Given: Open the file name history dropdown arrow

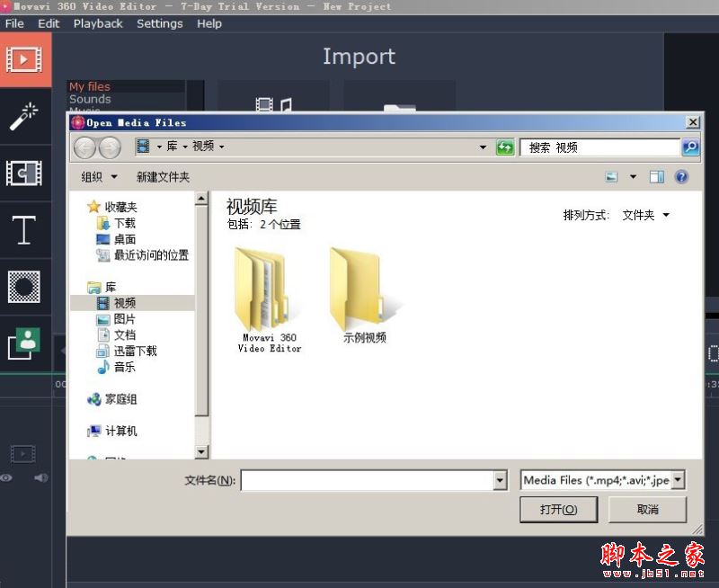Looking at the screenshot, I should click(x=501, y=480).
